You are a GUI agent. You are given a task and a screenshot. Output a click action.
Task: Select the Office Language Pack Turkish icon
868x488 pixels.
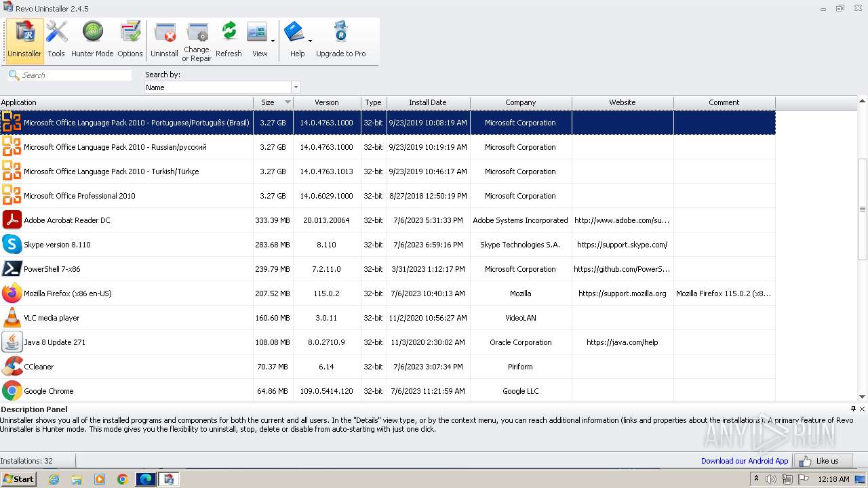pos(12,171)
